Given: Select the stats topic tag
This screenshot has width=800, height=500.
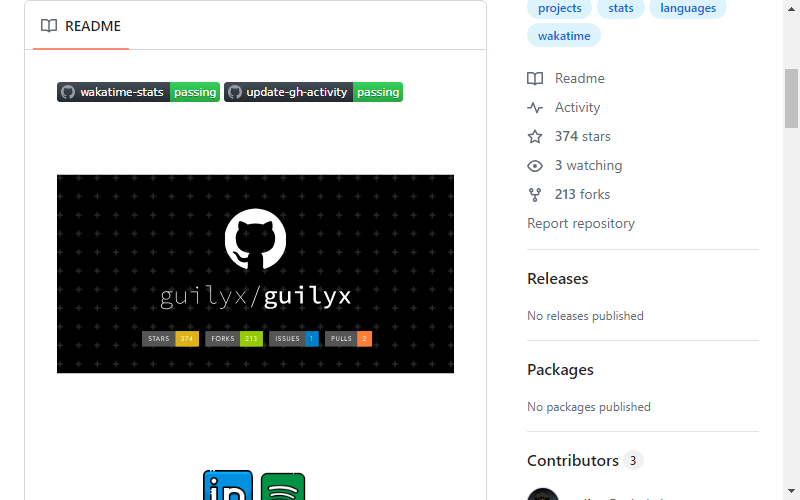Looking at the screenshot, I should point(620,8).
